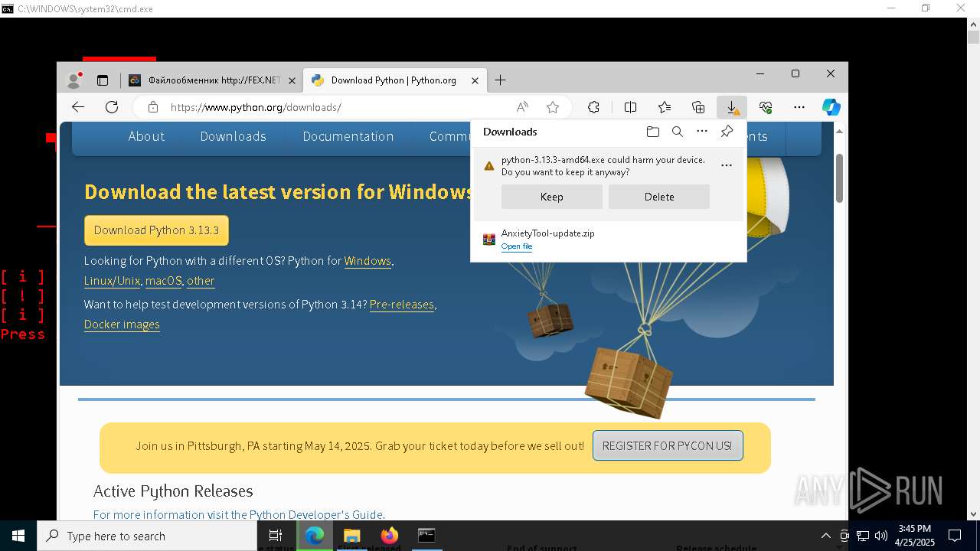
Task: Open Edge Settings and more menu
Action: tap(799, 107)
